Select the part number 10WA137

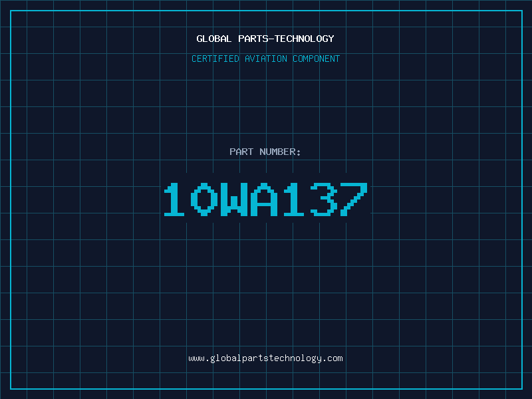tap(265, 199)
